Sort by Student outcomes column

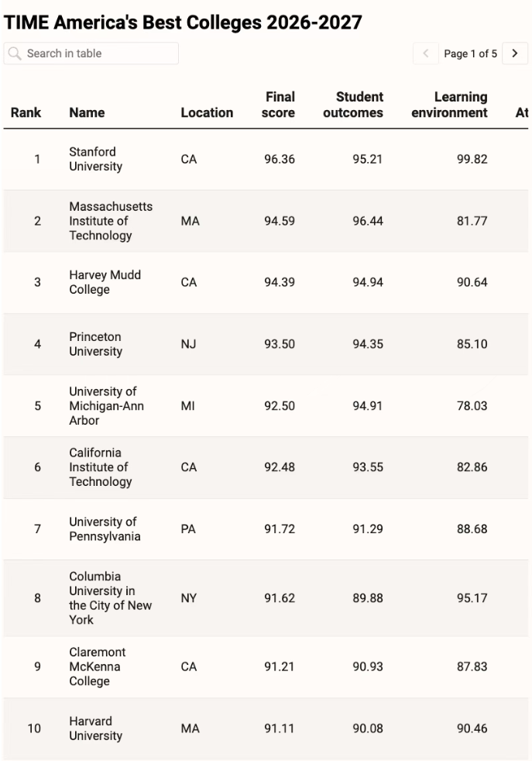[x=353, y=105]
